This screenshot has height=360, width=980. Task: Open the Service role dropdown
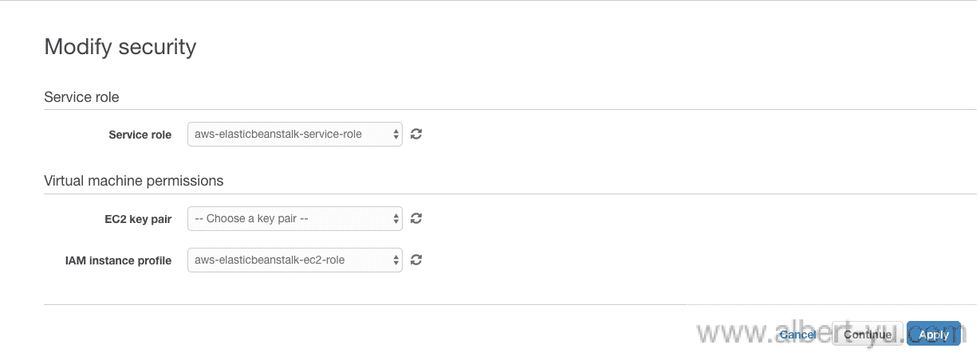(x=295, y=134)
